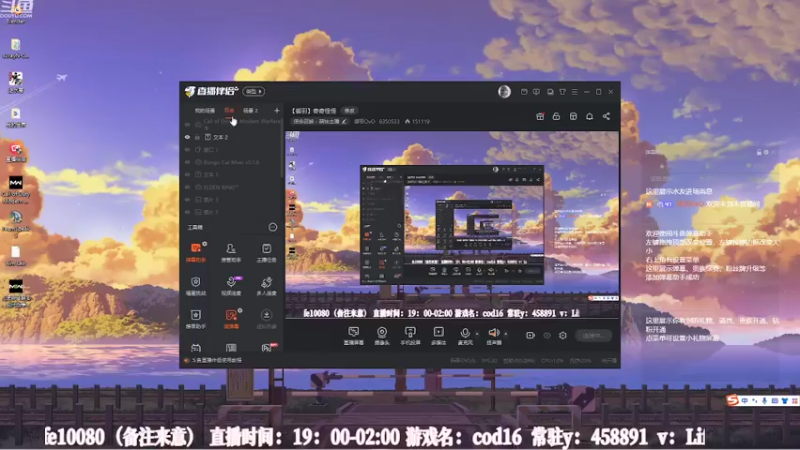Open stream settings gear in the bottom bar

coord(563,335)
